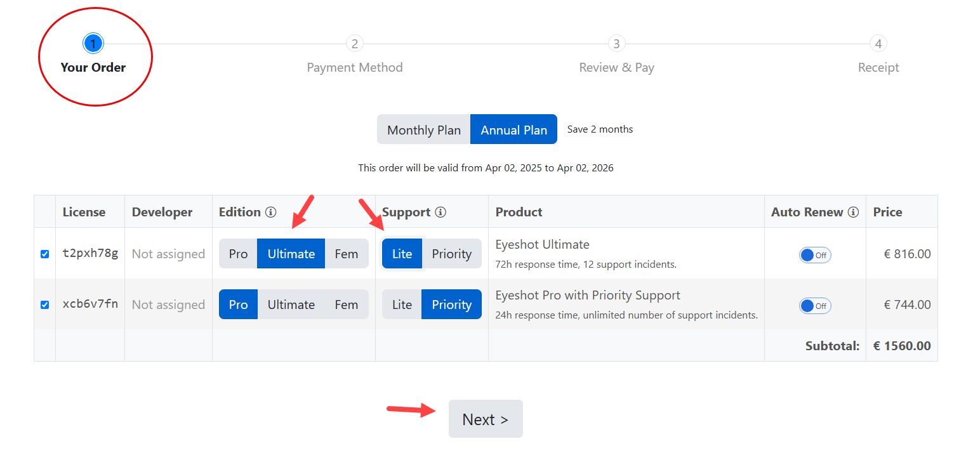This screenshot has height=453, width=980.
Task: Click step 1 Your Order circle
Action: click(93, 44)
